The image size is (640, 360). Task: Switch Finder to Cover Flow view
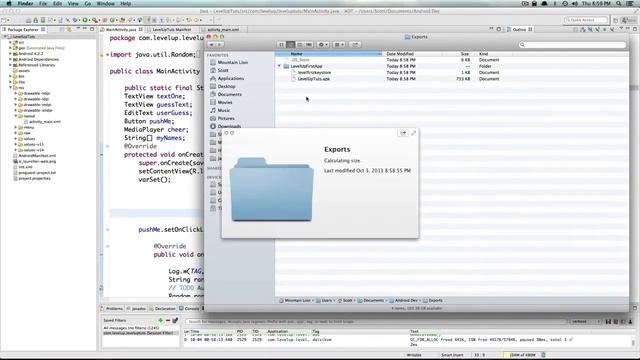coord(309,44)
